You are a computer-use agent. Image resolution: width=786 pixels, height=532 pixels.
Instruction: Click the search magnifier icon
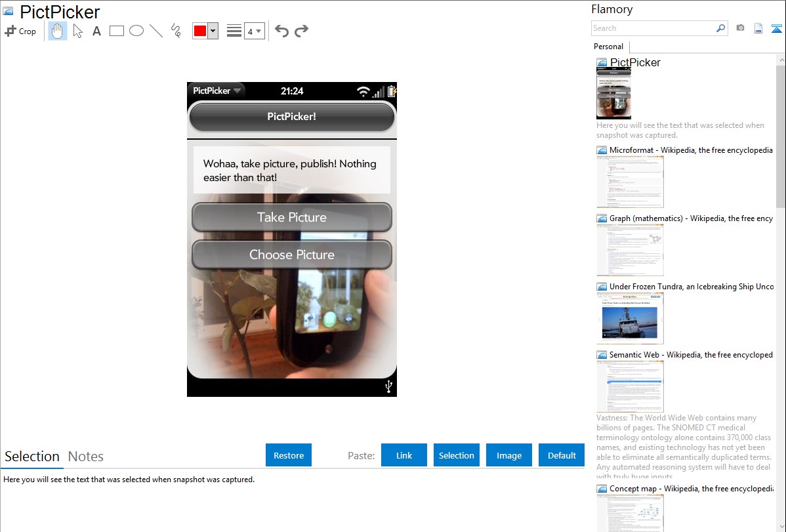pos(721,28)
